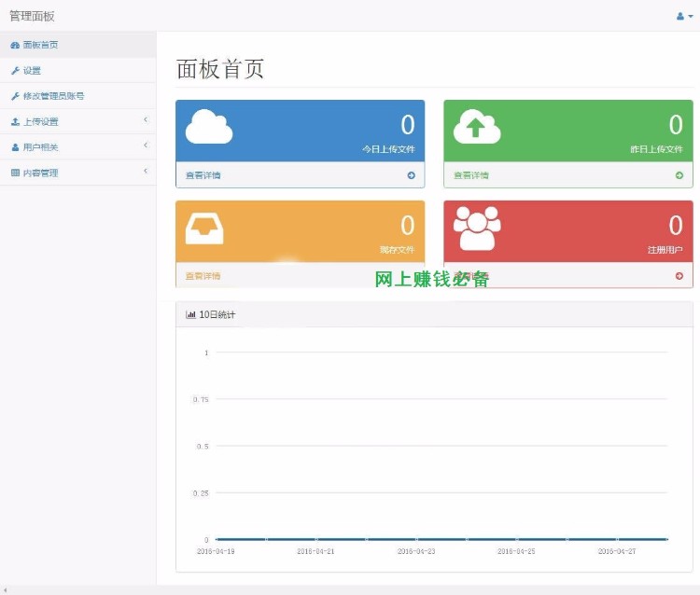The height and width of the screenshot is (595, 700).
Task: Click the arrow circle in green card footer
Action: [679, 175]
